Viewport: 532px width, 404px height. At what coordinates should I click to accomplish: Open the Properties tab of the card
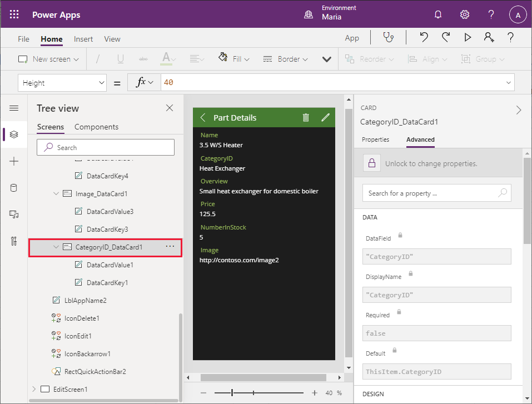[377, 139]
